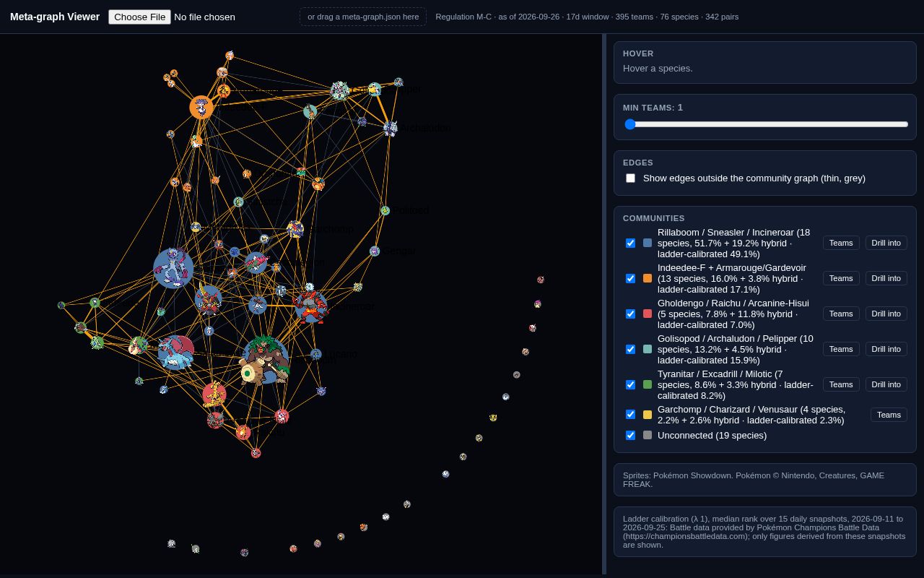The image size is (924, 578).
Task: Select the Gengar node
Action: (x=374, y=251)
